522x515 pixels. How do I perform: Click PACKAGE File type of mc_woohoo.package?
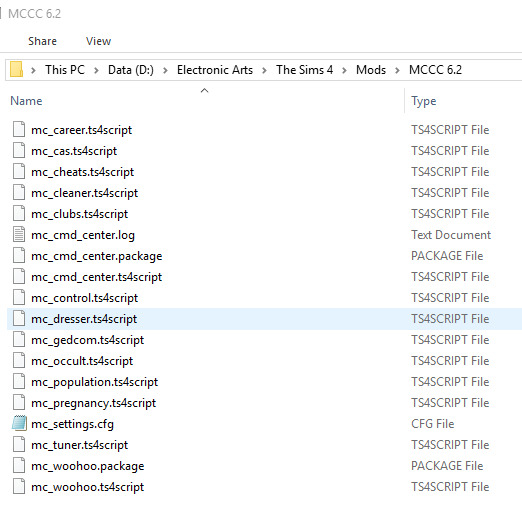point(447,465)
